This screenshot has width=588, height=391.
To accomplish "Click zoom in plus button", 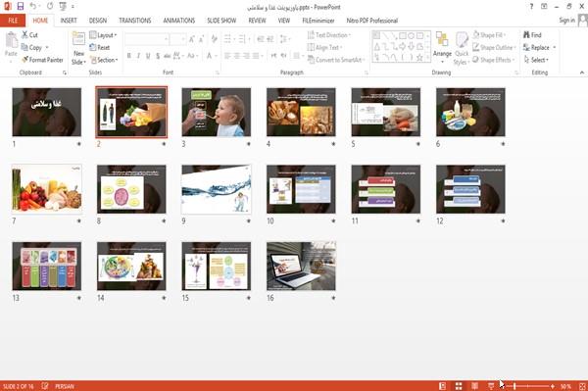I will pyautogui.click(x=553, y=386).
